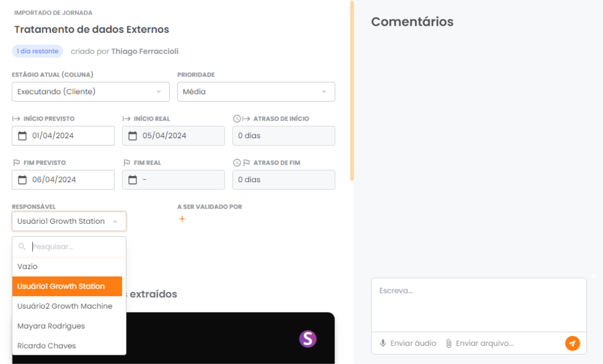Choose Mayara Rodrigues as responsável

coord(67,326)
